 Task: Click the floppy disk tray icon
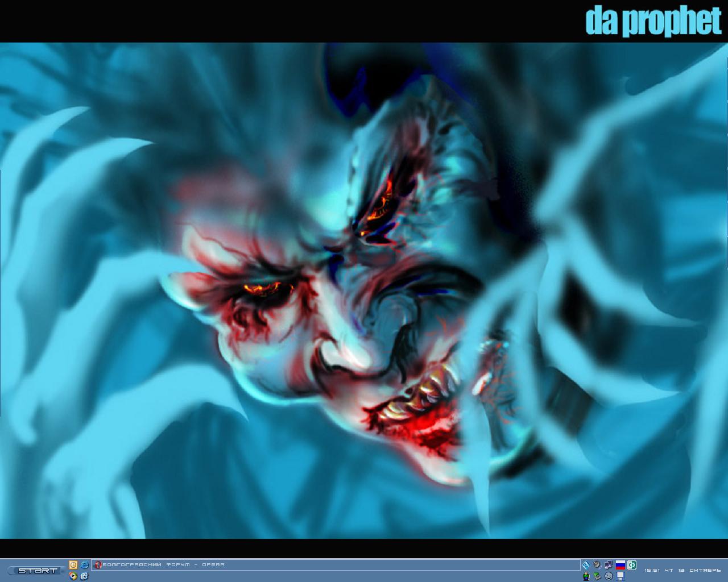pyautogui.click(x=620, y=576)
